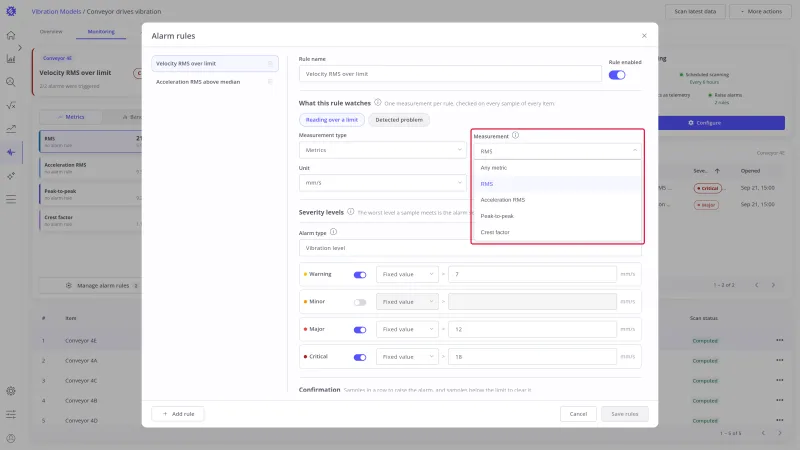The image size is (800, 450).
Task: Open the home icon in sidebar
Action: (x=11, y=35)
